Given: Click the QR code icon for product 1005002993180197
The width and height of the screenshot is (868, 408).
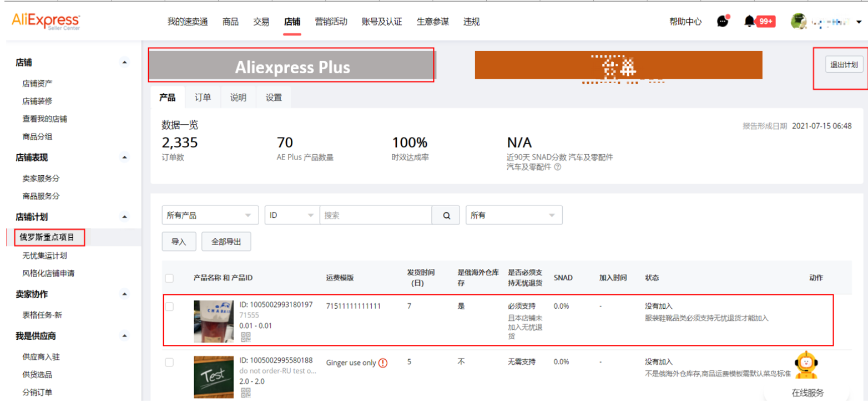Looking at the screenshot, I should pyautogui.click(x=245, y=337).
